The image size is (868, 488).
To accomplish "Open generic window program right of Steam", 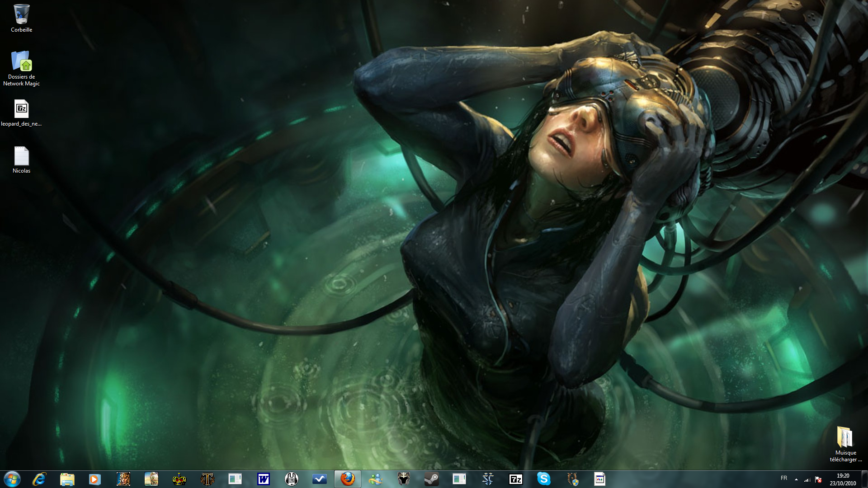I will 460,479.
